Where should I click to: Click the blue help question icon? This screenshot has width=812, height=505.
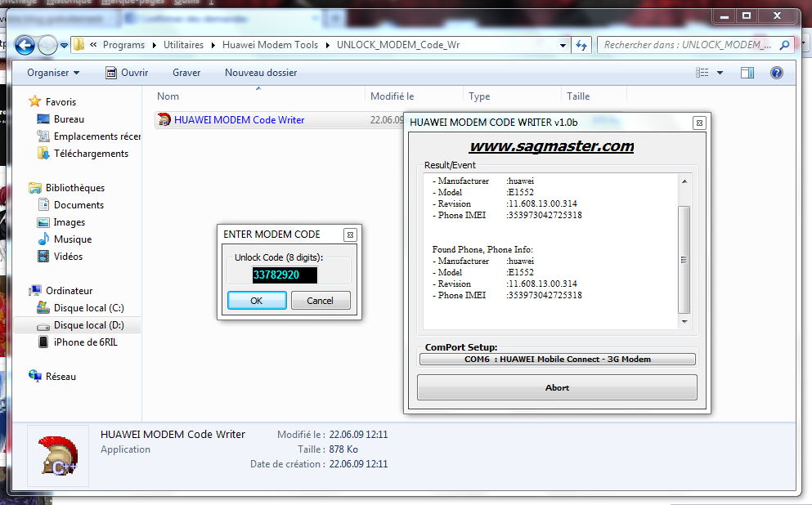point(776,73)
